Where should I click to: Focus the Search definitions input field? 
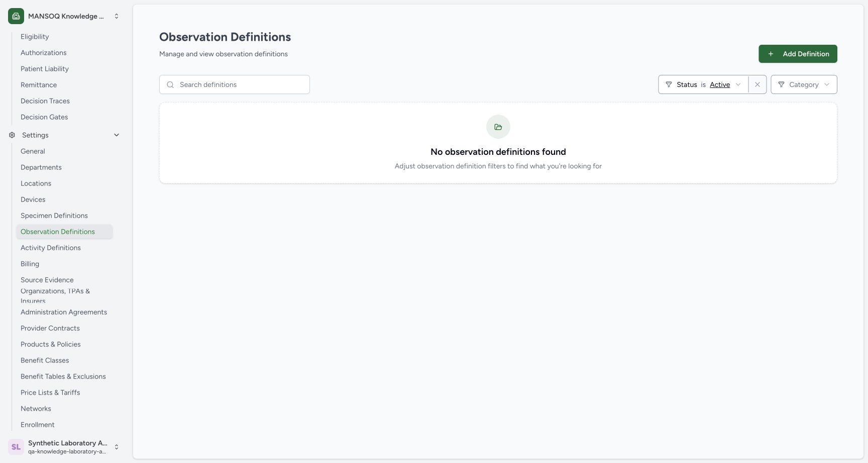[235, 84]
